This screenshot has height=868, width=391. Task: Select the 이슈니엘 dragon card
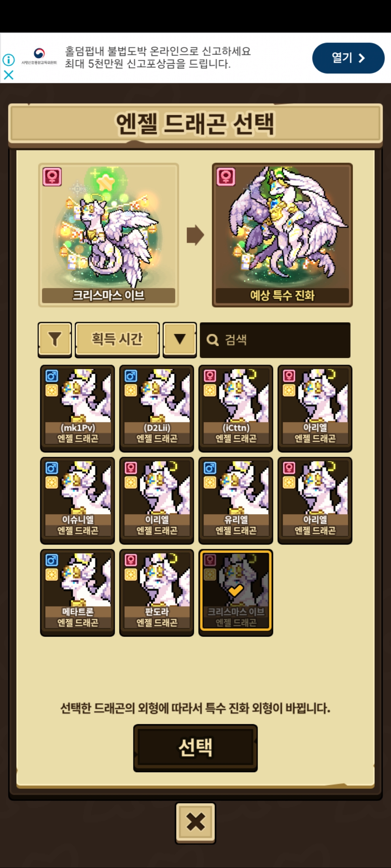click(77, 501)
